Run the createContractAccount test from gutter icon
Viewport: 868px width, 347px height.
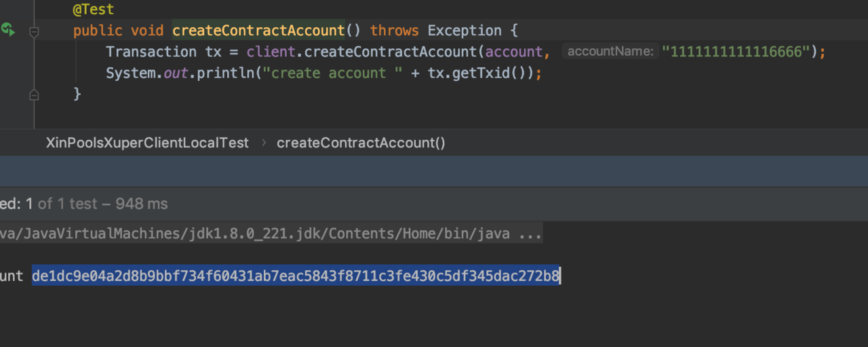point(8,29)
